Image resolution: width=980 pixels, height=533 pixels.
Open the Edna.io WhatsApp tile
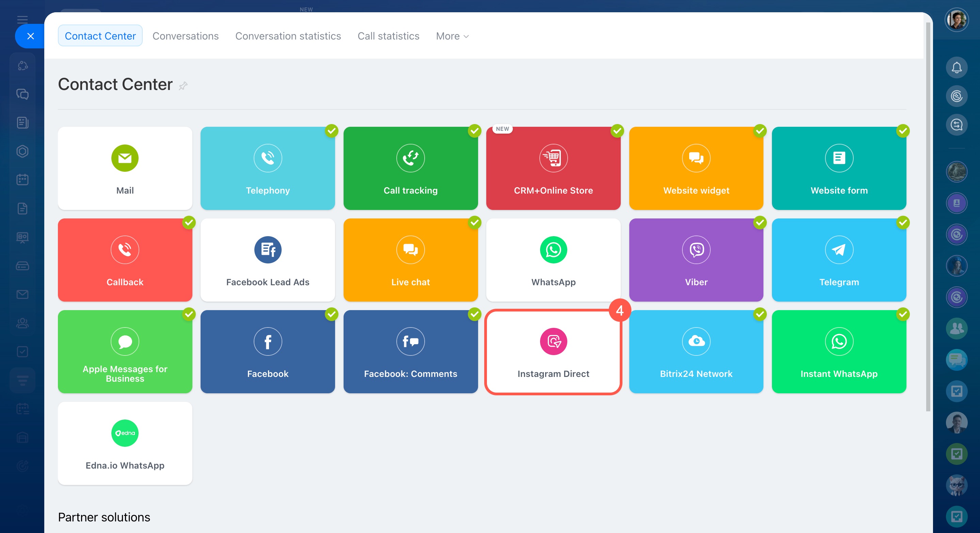(x=125, y=443)
